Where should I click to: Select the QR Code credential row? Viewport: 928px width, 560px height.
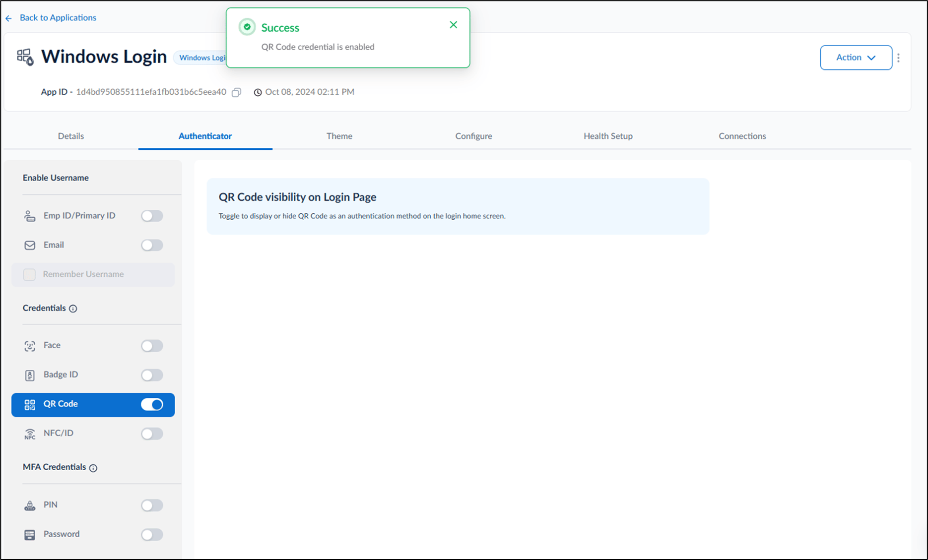point(93,405)
